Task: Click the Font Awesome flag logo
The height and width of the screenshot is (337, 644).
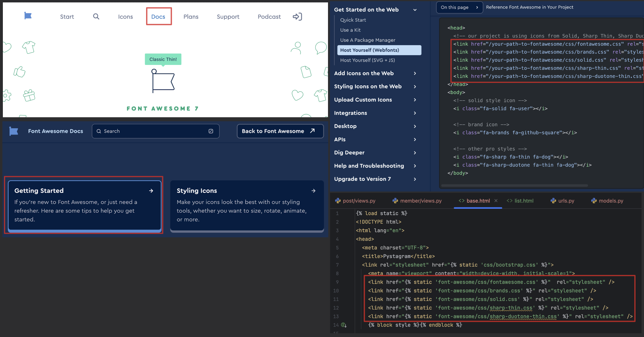Action: coord(28,16)
